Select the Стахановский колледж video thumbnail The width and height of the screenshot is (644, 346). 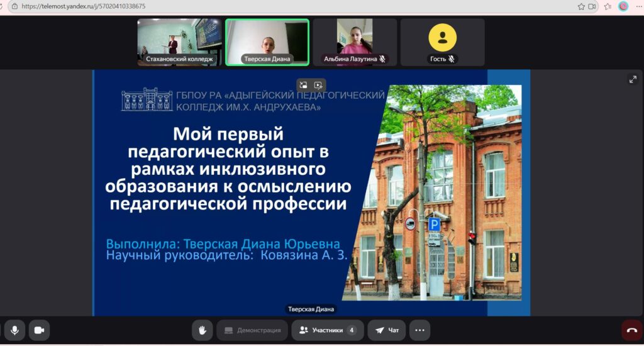pyautogui.click(x=179, y=42)
